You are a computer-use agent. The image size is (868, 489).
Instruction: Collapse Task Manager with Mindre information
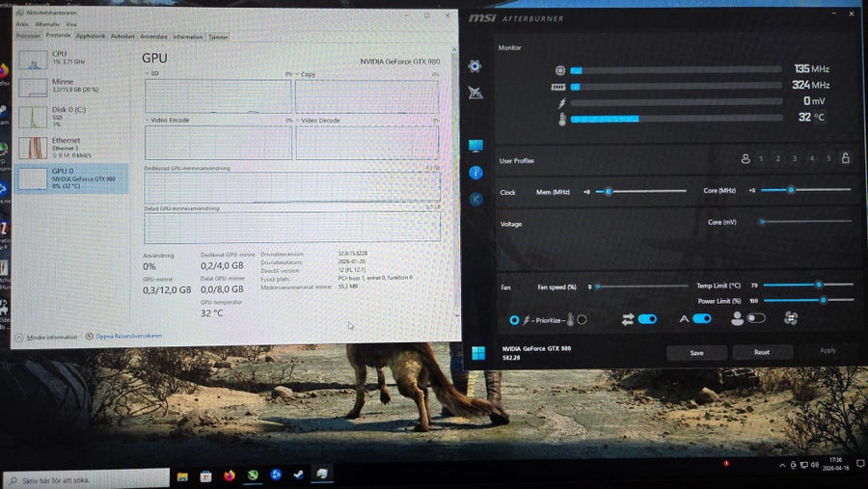click(x=46, y=338)
